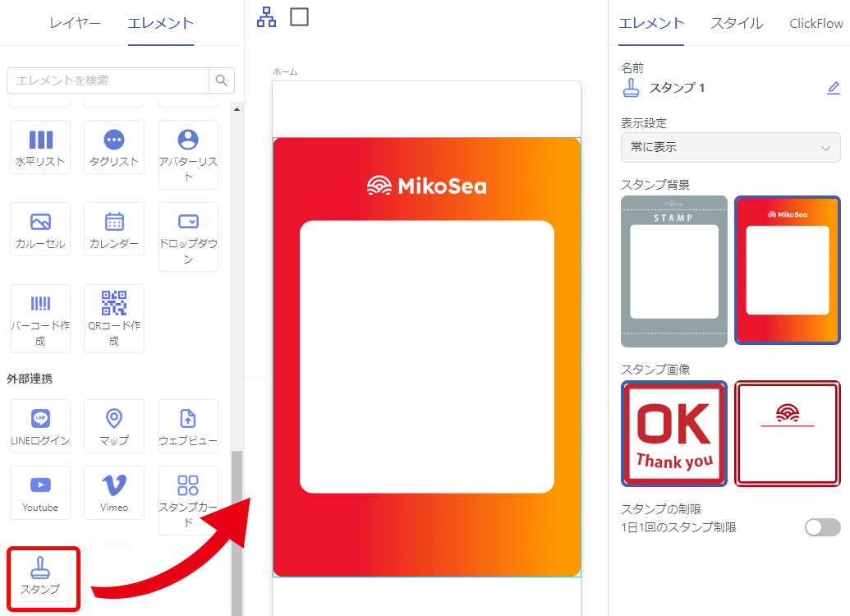The height and width of the screenshot is (616, 850).
Task: Click the ホーム screen label
Action: [x=285, y=71]
